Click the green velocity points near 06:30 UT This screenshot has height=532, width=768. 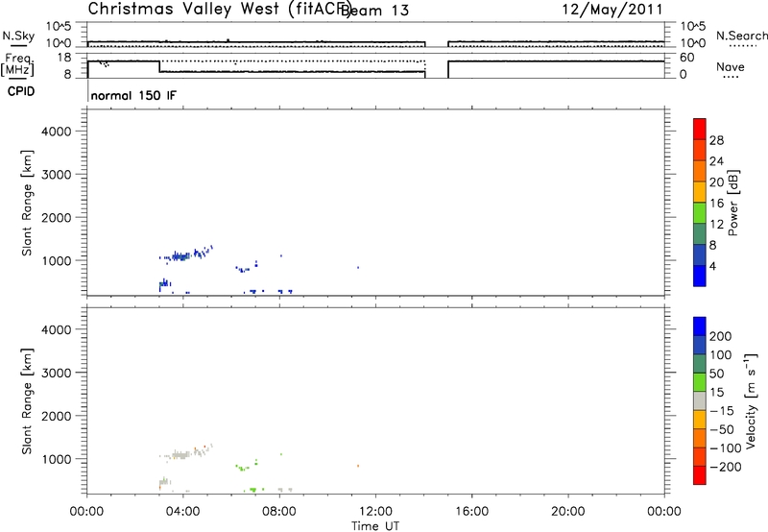tap(242, 468)
